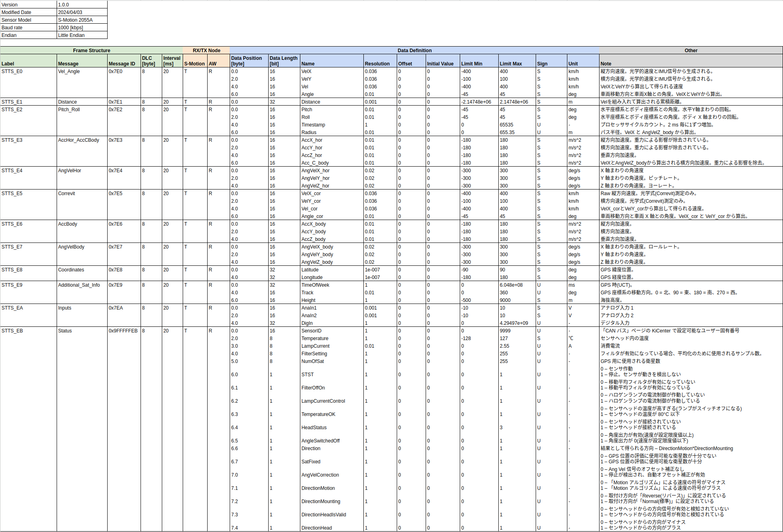Click the Timestamp name cell

coord(332,125)
